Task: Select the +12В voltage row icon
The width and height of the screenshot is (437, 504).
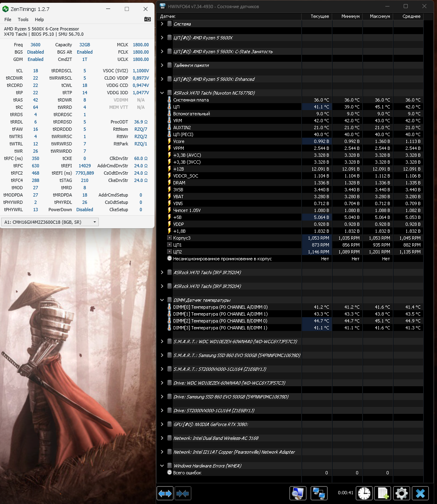Action: pos(170,169)
